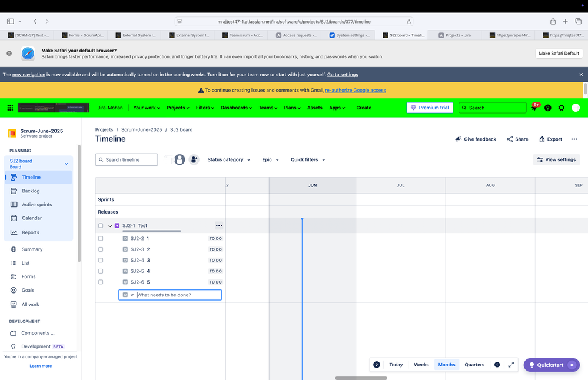Select the SJ2-1 Test checkbox
The width and height of the screenshot is (588, 380).
click(x=101, y=226)
